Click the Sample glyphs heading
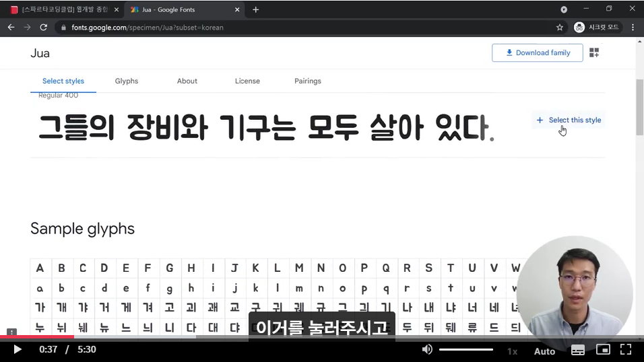The image size is (644, 362). pos(83,229)
